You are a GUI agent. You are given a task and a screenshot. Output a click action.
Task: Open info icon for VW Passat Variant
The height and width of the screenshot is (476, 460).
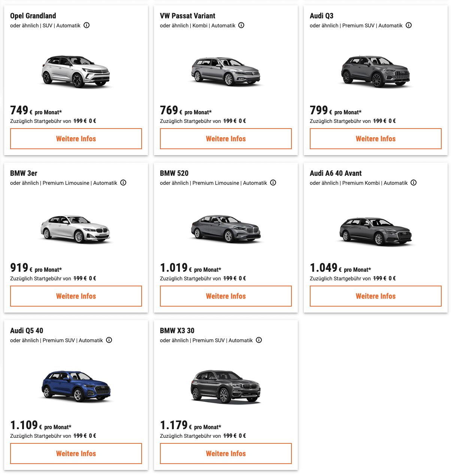click(241, 25)
